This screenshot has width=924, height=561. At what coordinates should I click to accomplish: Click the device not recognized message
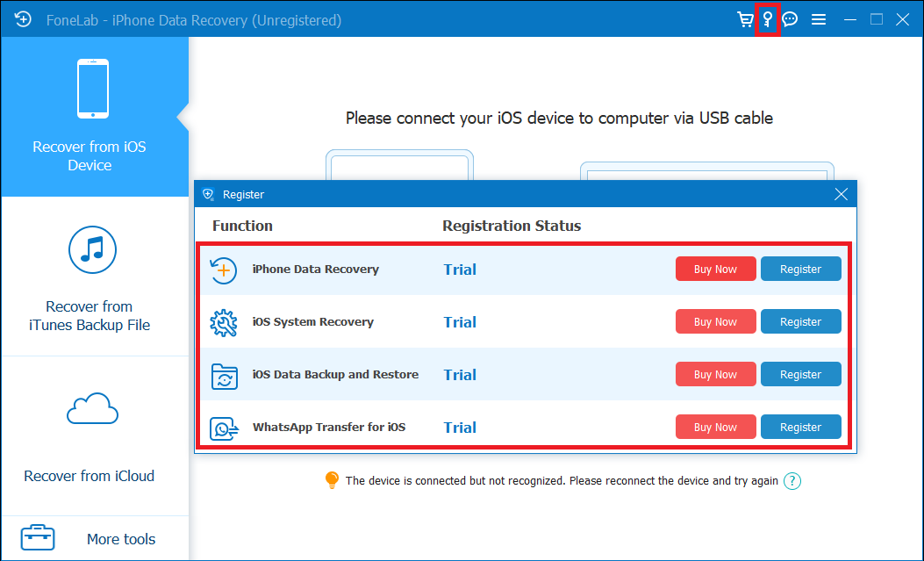coord(562,481)
